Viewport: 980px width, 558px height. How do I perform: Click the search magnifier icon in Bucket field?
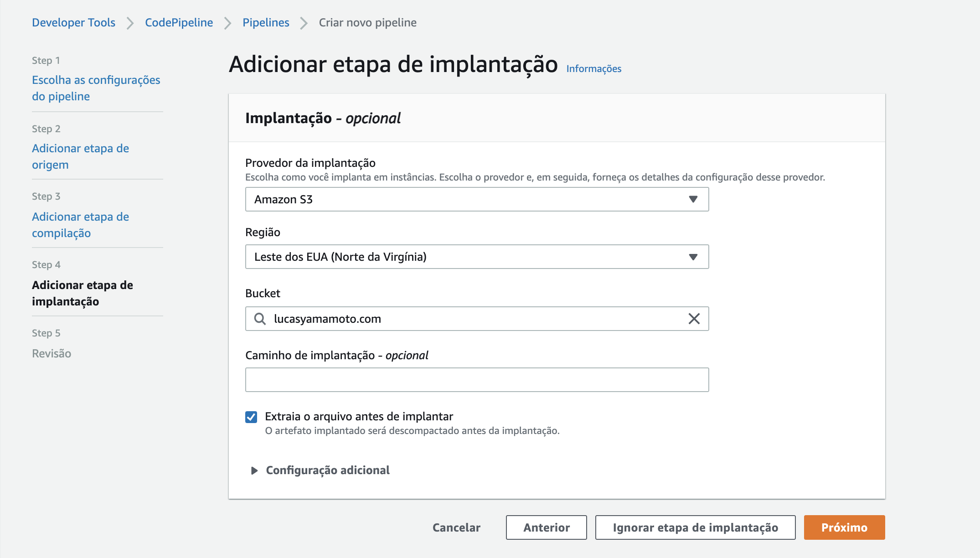(x=260, y=319)
